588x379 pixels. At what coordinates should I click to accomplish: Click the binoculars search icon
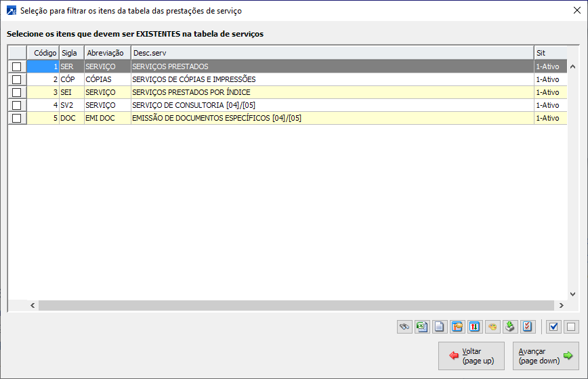404,327
